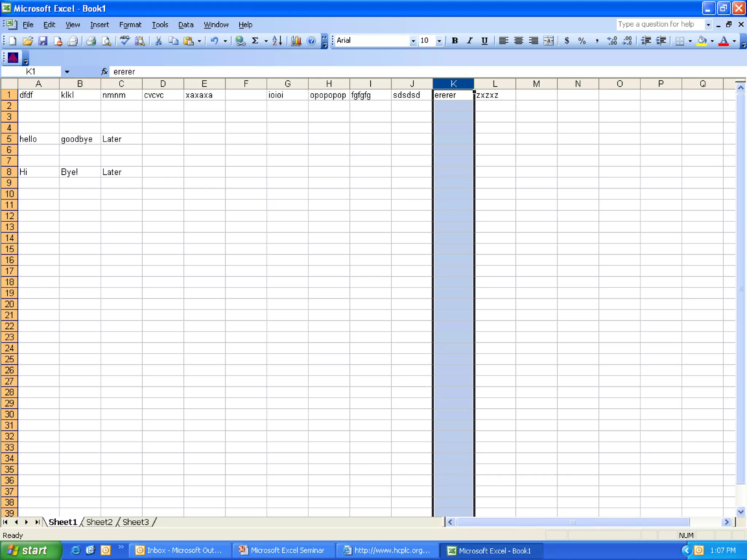Click the AutoSum sigma icon
Viewport: 747px width, 560px height.
click(x=255, y=41)
